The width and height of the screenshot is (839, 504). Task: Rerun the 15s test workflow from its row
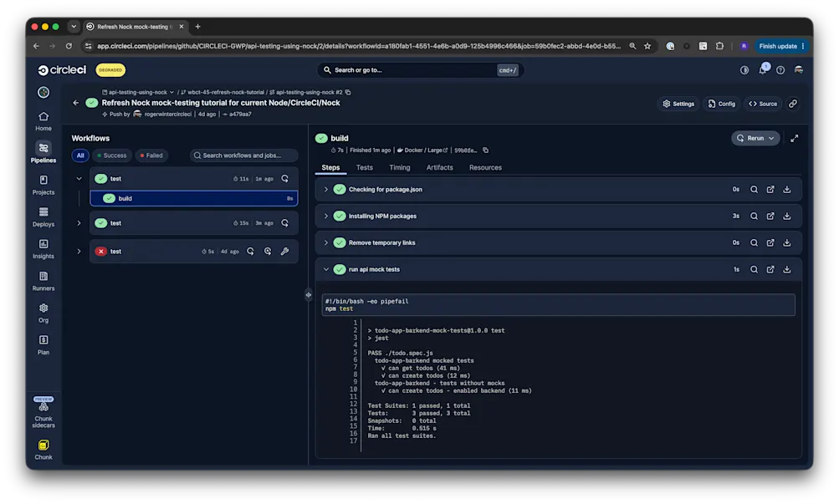point(284,223)
